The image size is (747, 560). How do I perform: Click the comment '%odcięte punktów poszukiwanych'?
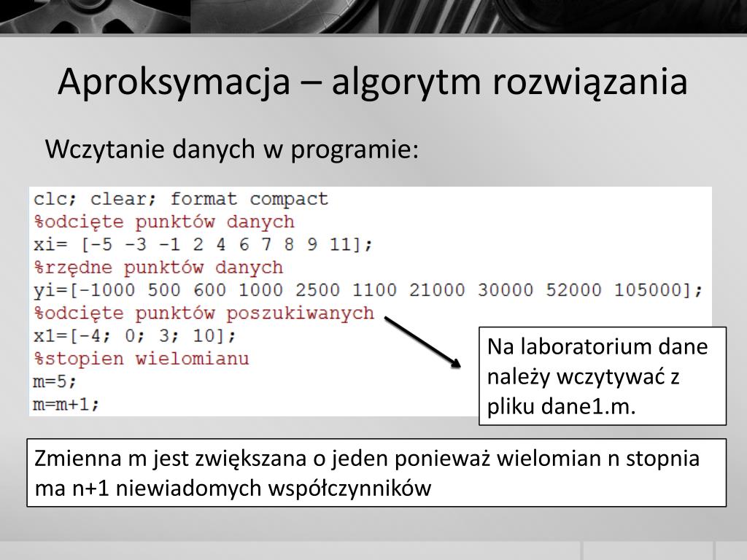click(x=204, y=313)
